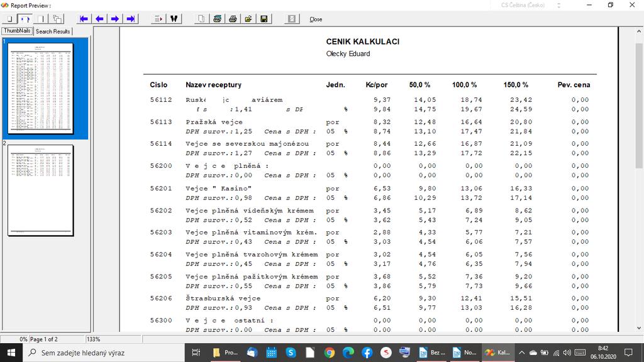Open the binoculars search tool
Viewport: 644px width, 362px height.
tap(174, 19)
